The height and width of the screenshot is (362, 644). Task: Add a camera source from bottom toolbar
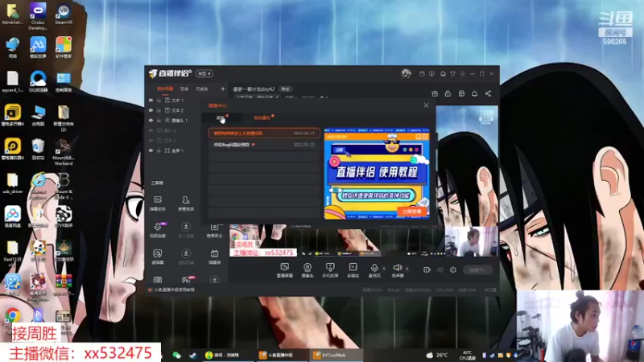pos(308,270)
